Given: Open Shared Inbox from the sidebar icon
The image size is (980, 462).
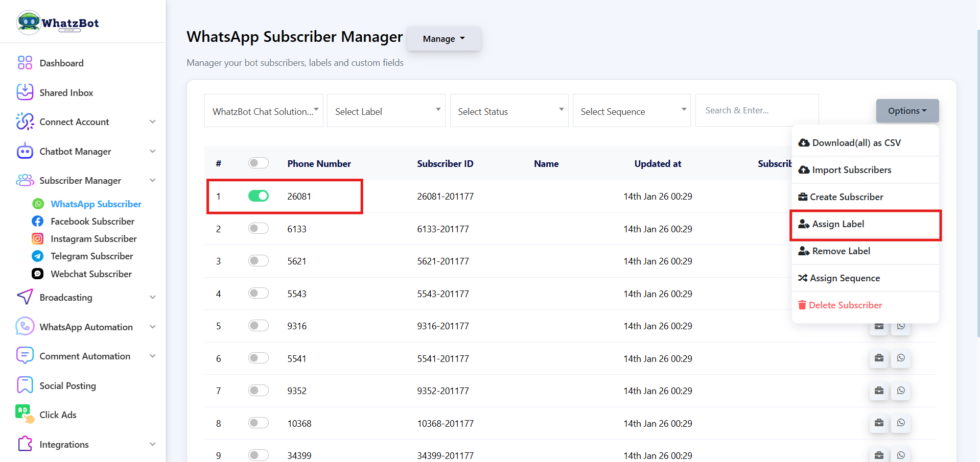Looking at the screenshot, I should [x=25, y=92].
